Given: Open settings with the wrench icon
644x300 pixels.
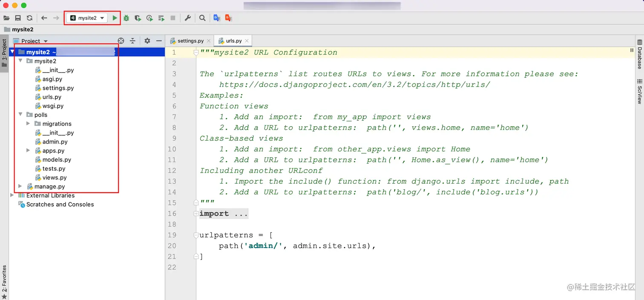Looking at the screenshot, I should click(188, 18).
